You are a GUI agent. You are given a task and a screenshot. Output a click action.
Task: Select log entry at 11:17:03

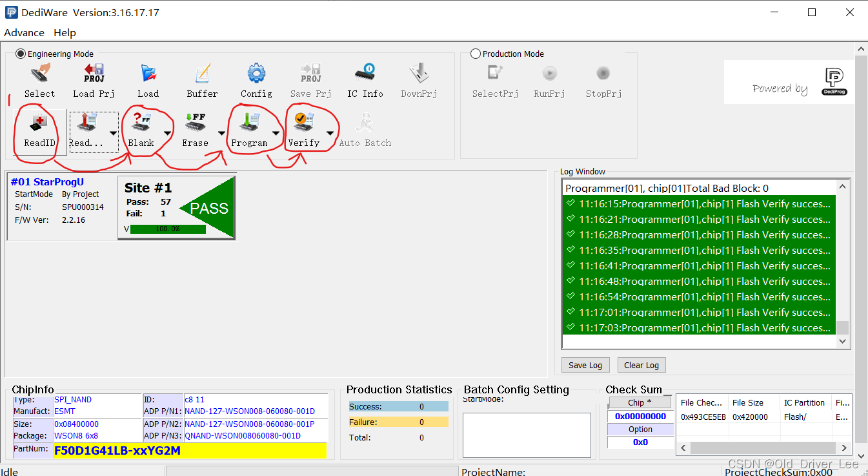[x=699, y=327]
